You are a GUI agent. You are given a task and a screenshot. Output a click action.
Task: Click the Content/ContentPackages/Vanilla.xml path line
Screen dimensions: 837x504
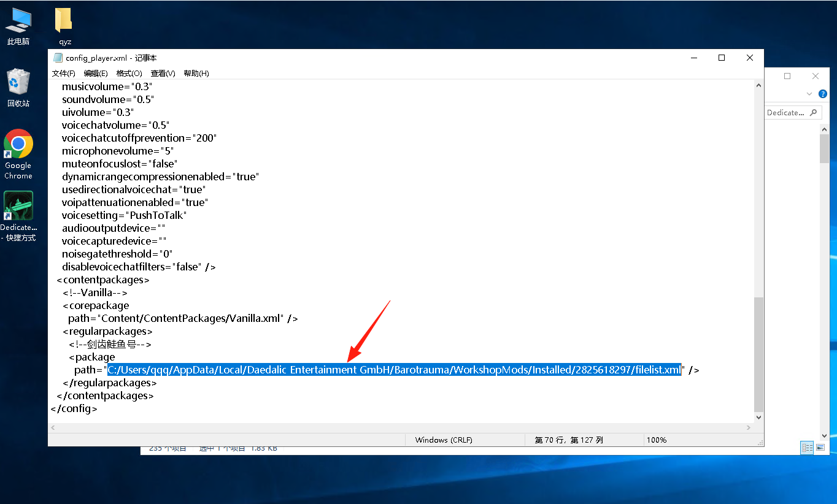[x=183, y=318]
